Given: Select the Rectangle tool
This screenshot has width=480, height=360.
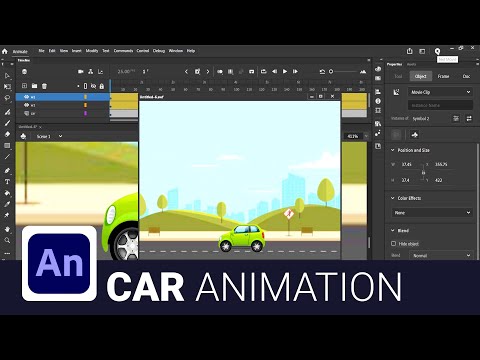Looking at the screenshot, I should 7,146.
